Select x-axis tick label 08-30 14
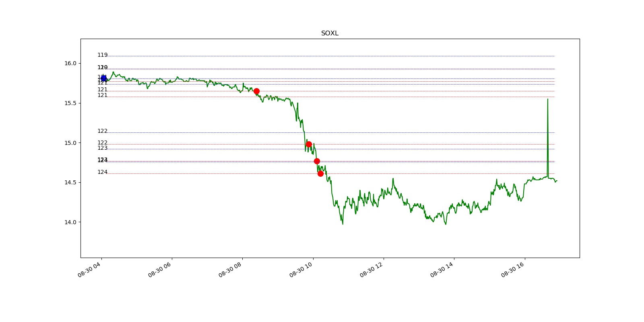Image resolution: width=644 pixels, height=322 pixels. click(442, 270)
